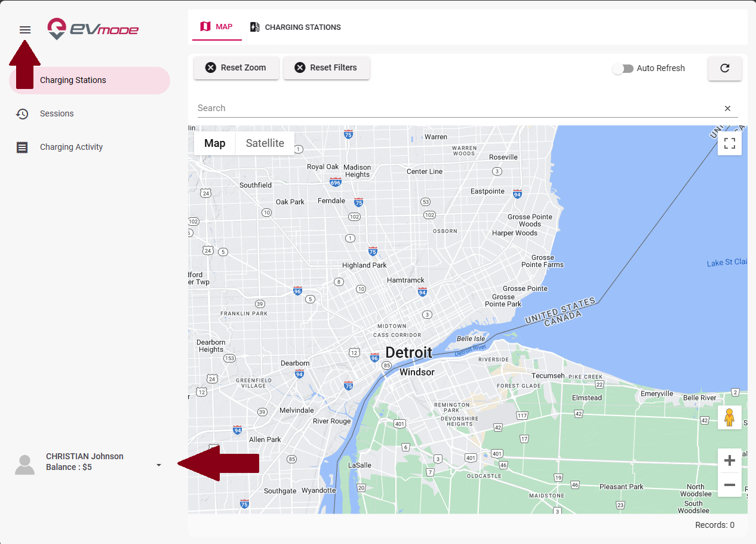This screenshot has width=756, height=544.
Task: Click the EVmode logo
Action: tap(93, 29)
